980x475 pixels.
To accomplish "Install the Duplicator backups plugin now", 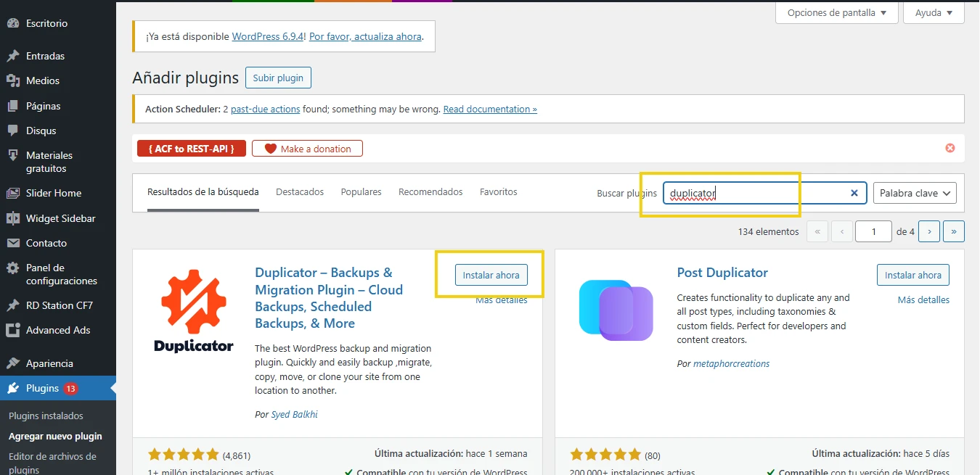I will [491, 275].
